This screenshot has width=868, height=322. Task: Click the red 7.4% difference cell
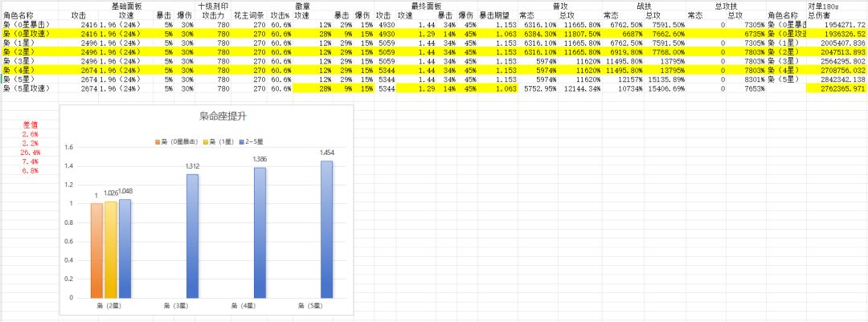pos(31,161)
